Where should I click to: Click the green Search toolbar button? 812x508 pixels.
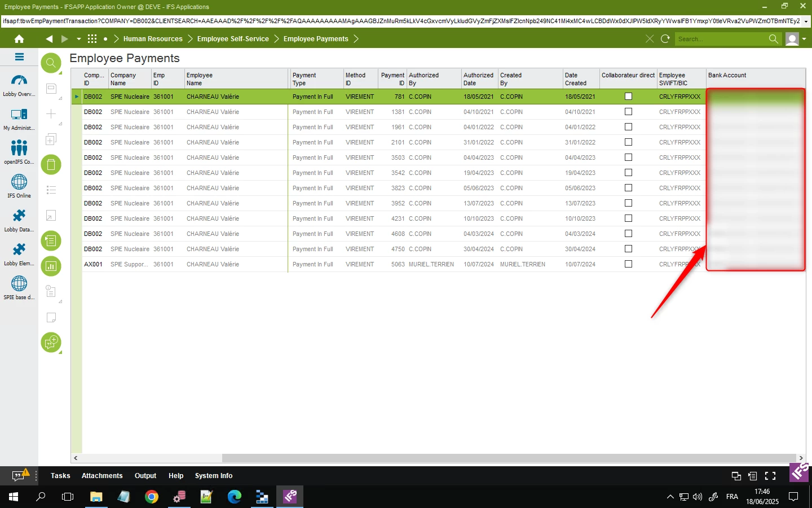51,63
